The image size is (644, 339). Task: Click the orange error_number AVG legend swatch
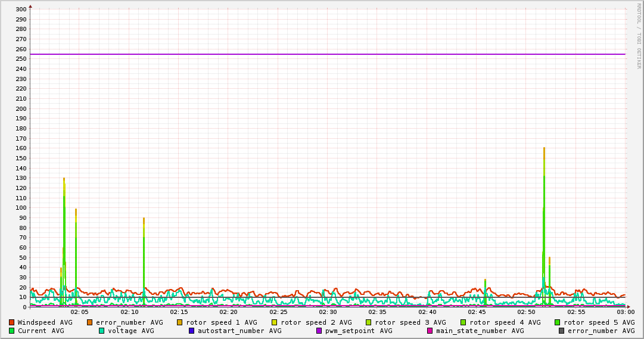coord(89,322)
